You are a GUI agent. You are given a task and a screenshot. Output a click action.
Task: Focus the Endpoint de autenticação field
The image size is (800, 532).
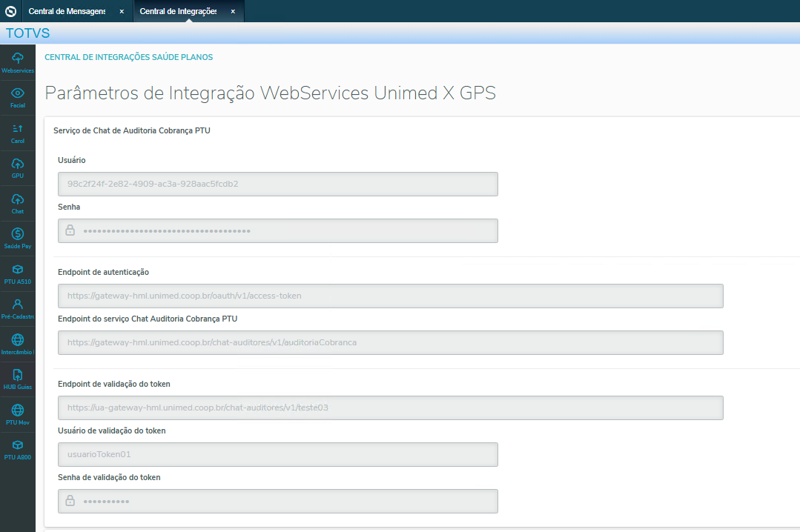(x=391, y=296)
